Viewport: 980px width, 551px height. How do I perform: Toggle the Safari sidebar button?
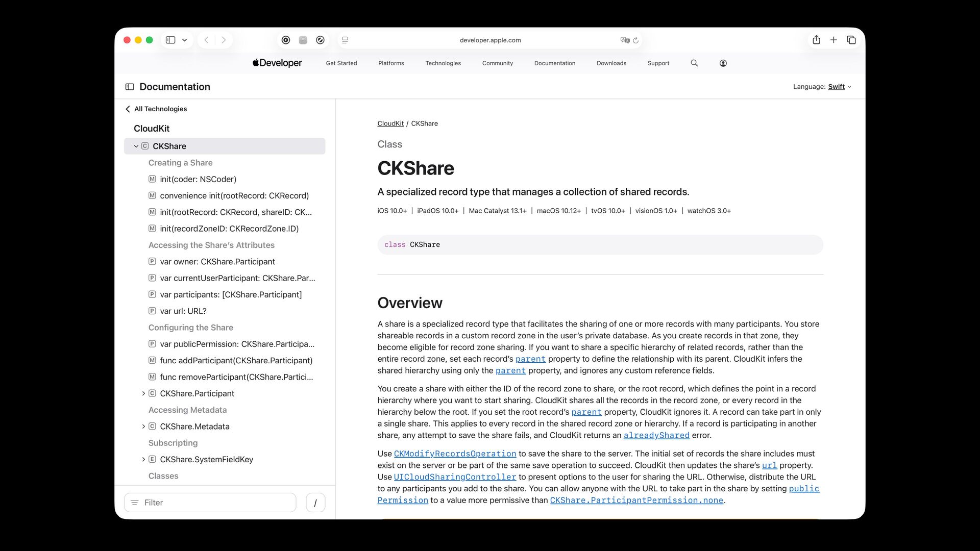tap(170, 40)
